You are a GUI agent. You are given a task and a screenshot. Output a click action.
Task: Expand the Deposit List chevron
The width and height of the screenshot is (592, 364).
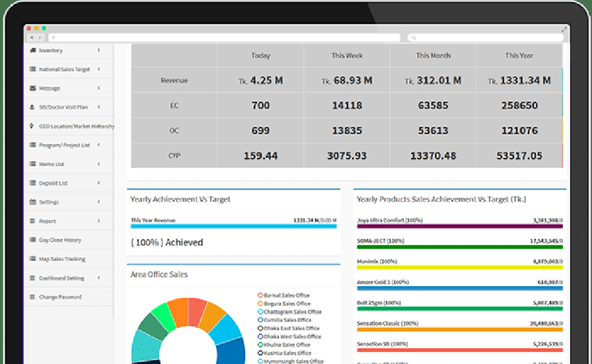click(99, 183)
